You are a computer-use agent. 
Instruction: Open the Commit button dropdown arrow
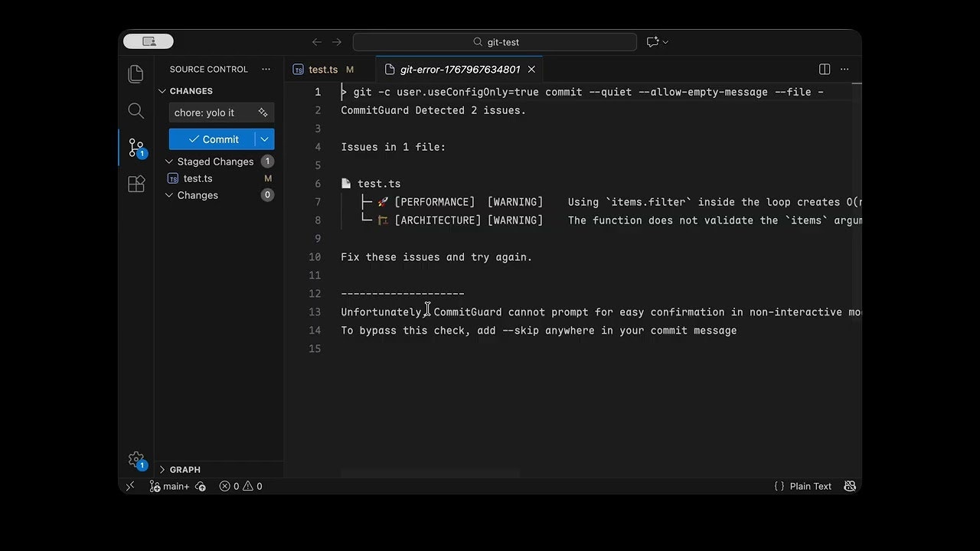coord(264,139)
